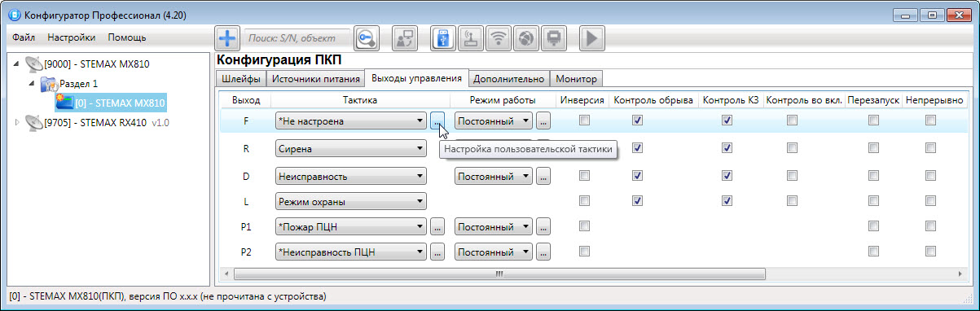The height and width of the screenshot is (311, 980).
Task: Open tactic settings button for row P1
Action: [437, 227]
